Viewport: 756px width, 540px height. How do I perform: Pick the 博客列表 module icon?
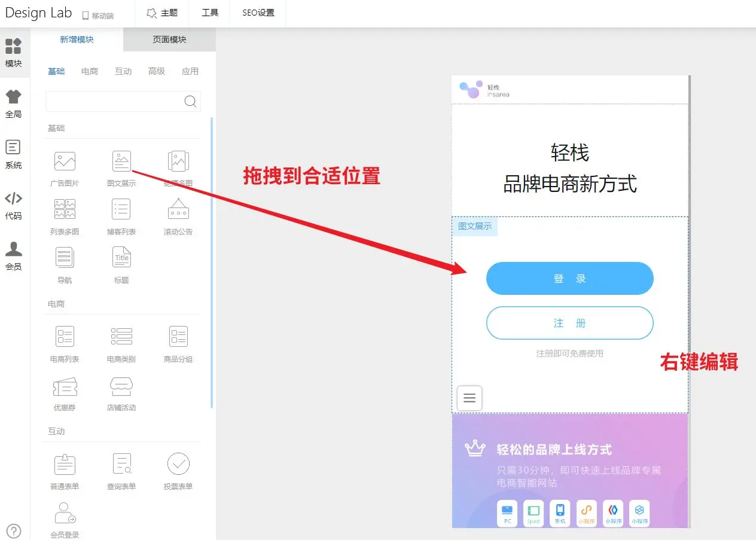(x=121, y=209)
